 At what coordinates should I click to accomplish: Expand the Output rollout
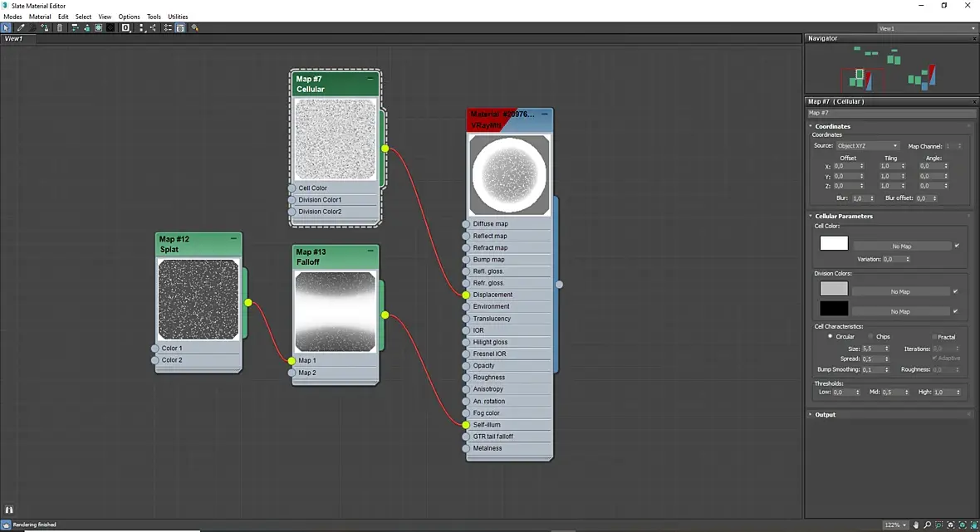pyautogui.click(x=825, y=415)
